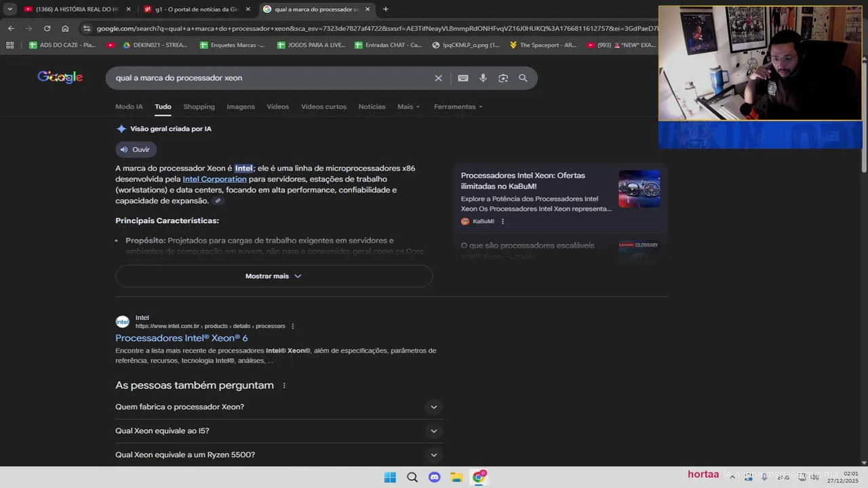Switch to Vídeos curtos results
The height and width of the screenshot is (488, 868).
(323, 106)
